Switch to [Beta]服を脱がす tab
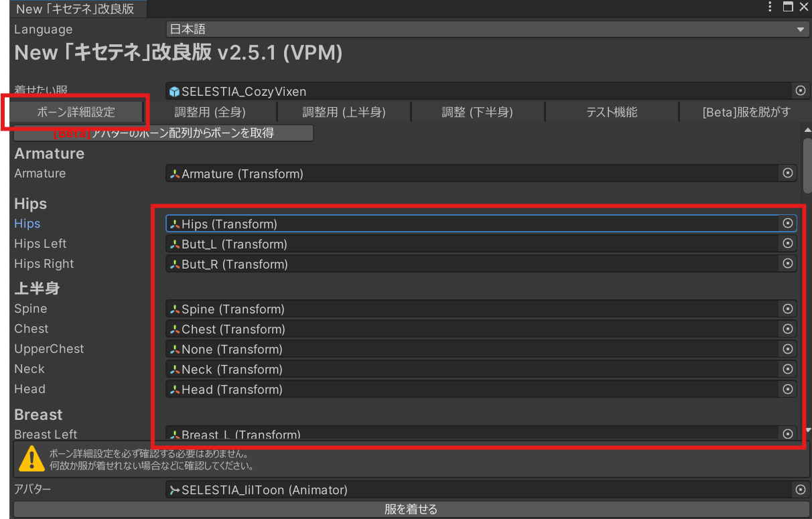The image size is (812, 519). point(746,112)
